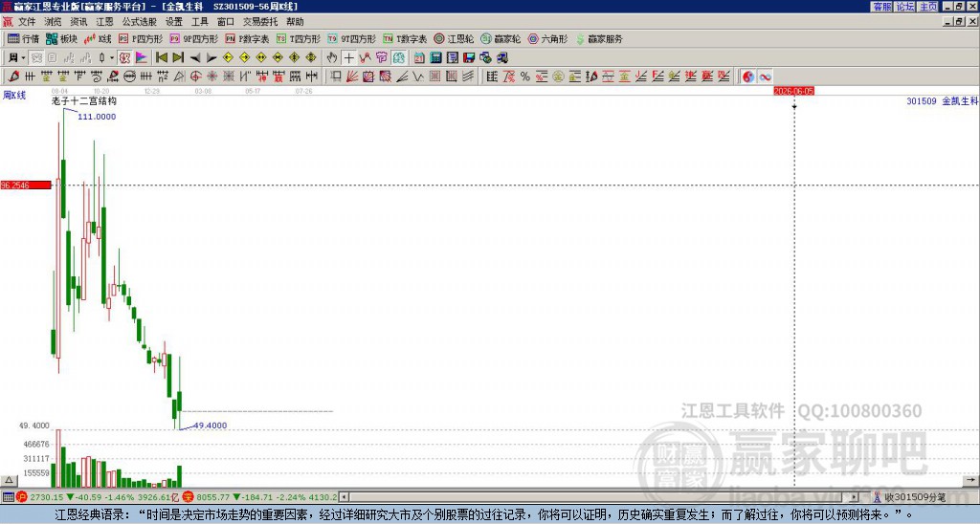The height and width of the screenshot is (524, 980).
Task: Open the 板块 sector view
Action: tap(61, 38)
